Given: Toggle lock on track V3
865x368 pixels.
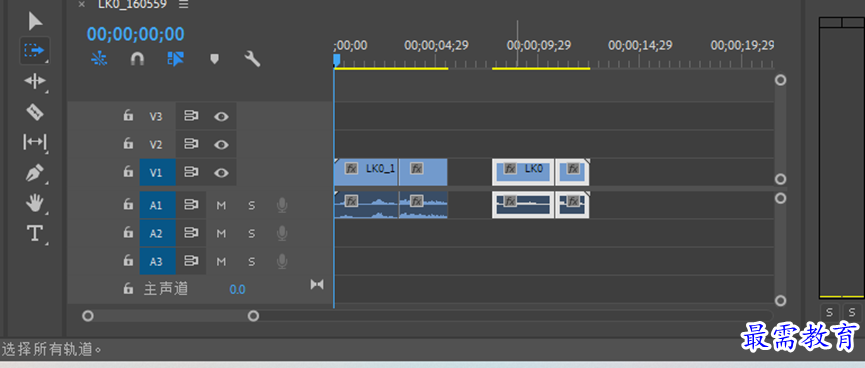Looking at the screenshot, I should (128, 116).
